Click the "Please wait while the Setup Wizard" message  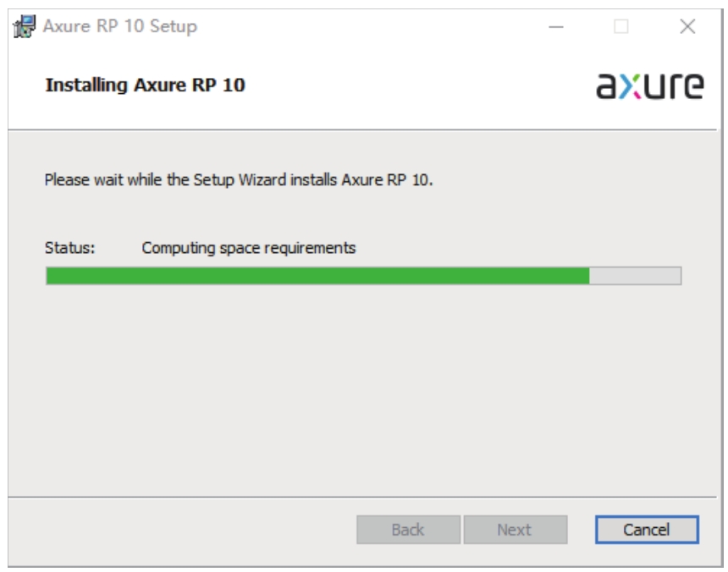point(239,180)
